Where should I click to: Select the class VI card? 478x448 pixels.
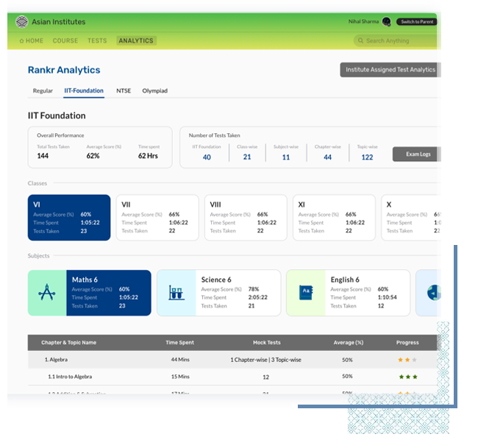click(x=69, y=218)
